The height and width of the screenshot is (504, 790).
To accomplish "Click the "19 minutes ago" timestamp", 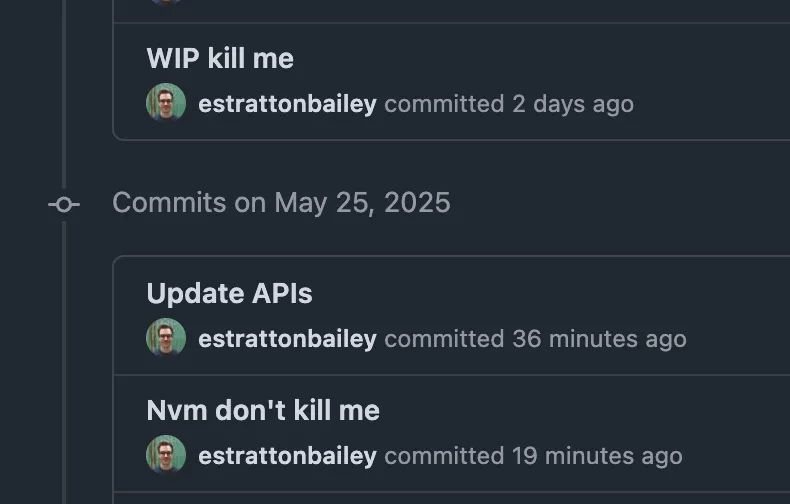I will click(597, 456).
